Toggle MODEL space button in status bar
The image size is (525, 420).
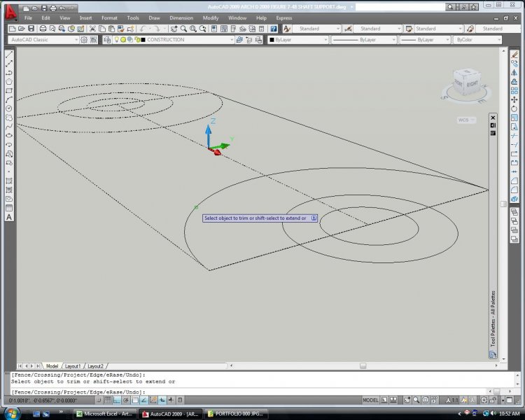point(370,400)
